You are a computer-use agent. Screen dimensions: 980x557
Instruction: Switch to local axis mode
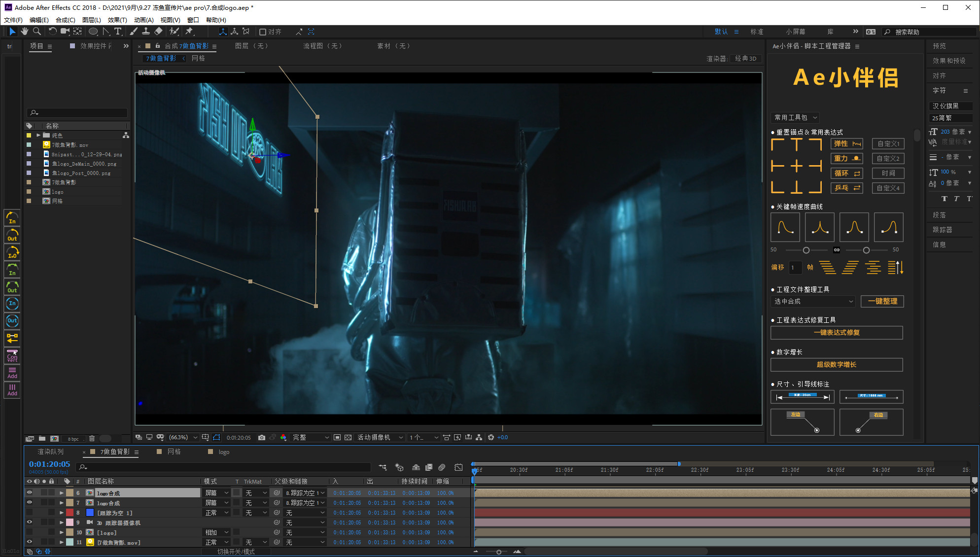(223, 32)
